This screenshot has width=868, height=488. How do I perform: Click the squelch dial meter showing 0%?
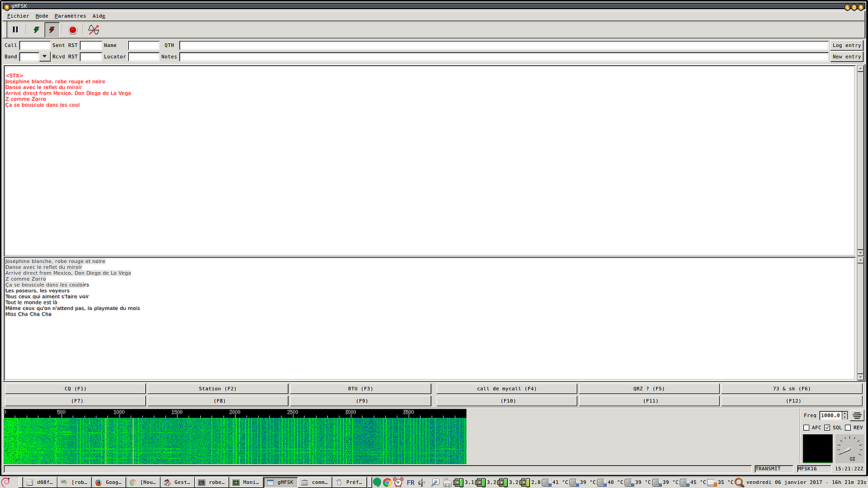850,449
